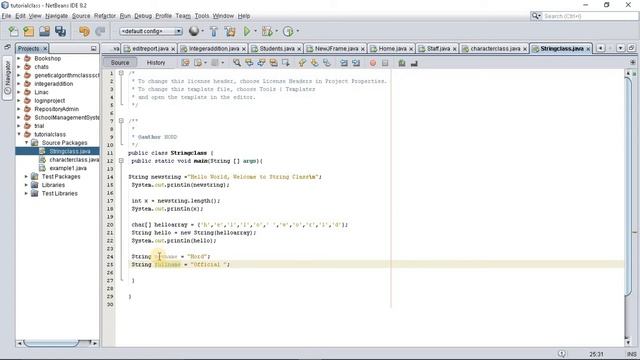This screenshot has height=360, width=640.
Task: Click the red Start Macro Recording icon
Action: coord(373,63)
